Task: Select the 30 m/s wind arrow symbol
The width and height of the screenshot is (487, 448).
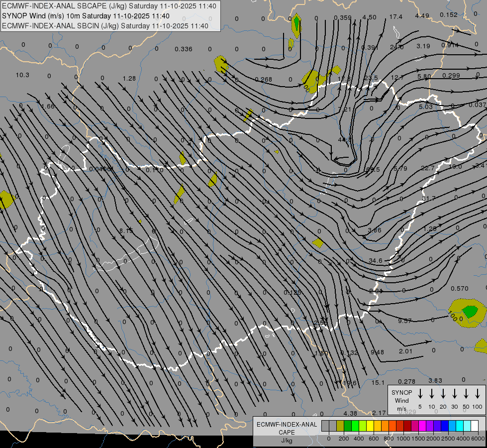Action: [x=454, y=394]
